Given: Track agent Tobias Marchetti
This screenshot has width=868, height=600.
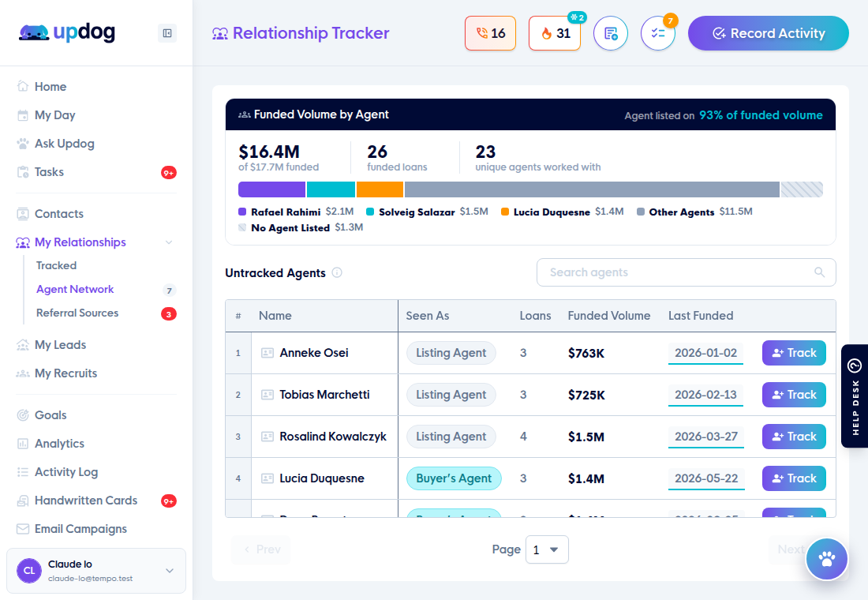Looking at the screenshot, I should [x=794, y=395].
